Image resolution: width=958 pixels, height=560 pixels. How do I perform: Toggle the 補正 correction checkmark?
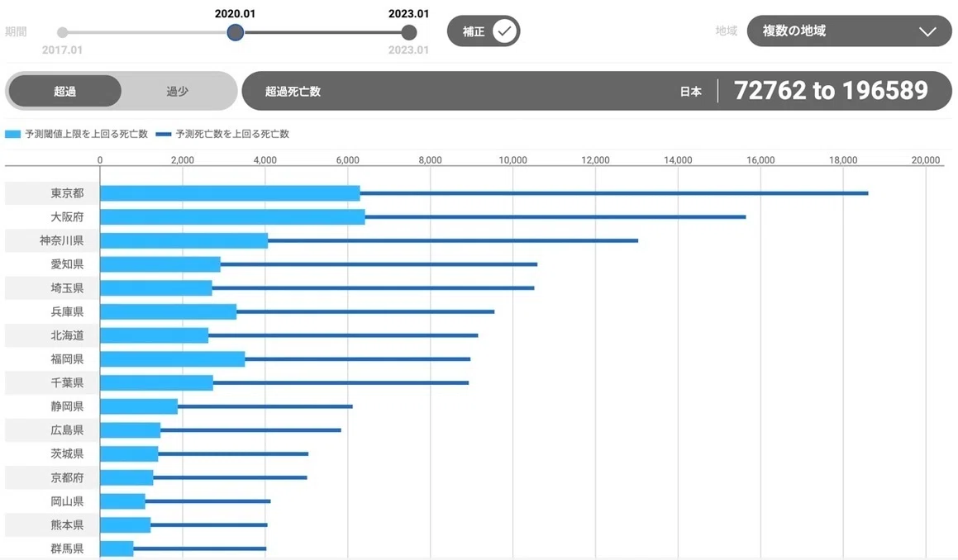click(505, 31)
